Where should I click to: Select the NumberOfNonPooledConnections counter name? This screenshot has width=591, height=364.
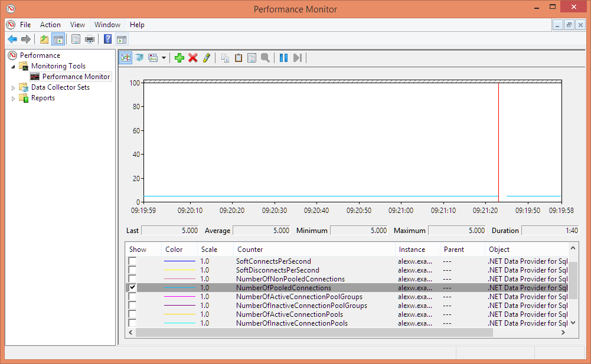click(290, 279)
